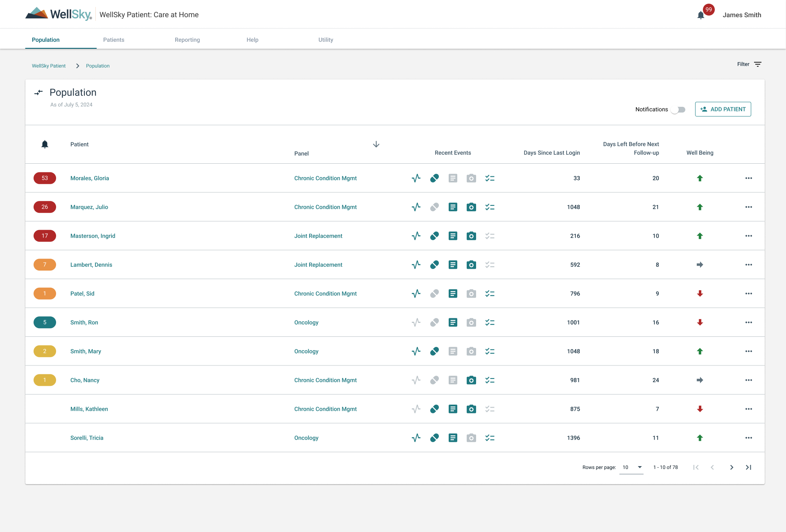Open the notes icon for Smith, Ron
The height and width of the screenshot is (532, 786).
(x=453, y=322)
